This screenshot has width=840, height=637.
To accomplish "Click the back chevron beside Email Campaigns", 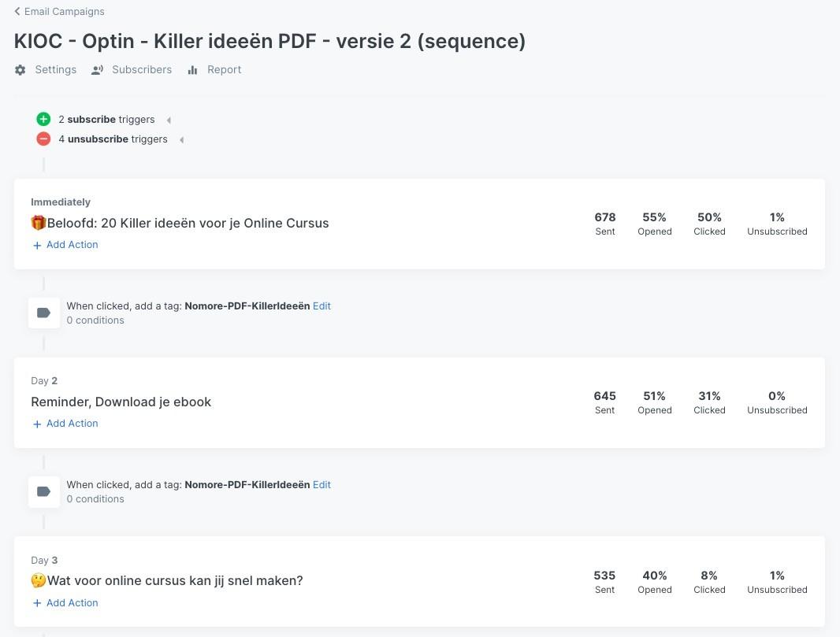I will 17,11.
